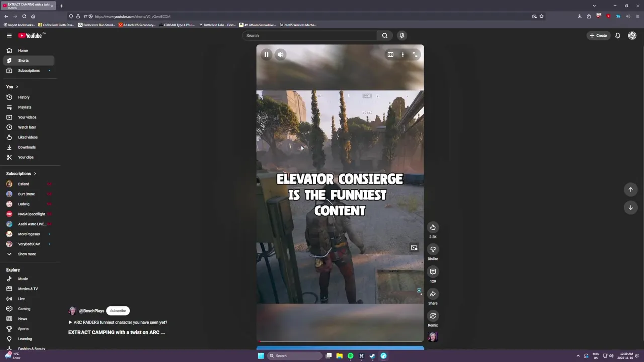The image size is (644, 362).
Task: Open the Create button
Action: click(598, 35)
